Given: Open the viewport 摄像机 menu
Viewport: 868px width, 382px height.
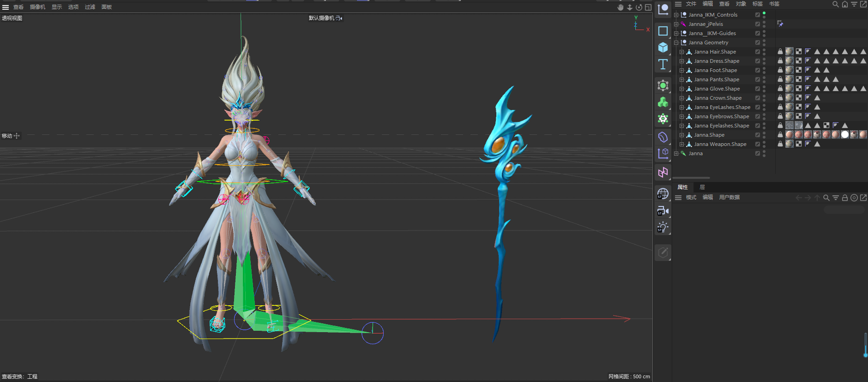Looking at the screenshot, I should [x=37, y=7].
